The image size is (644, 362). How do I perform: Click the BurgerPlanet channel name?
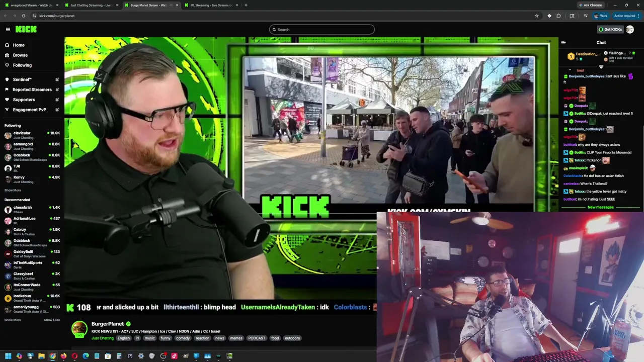pos(107,324)
